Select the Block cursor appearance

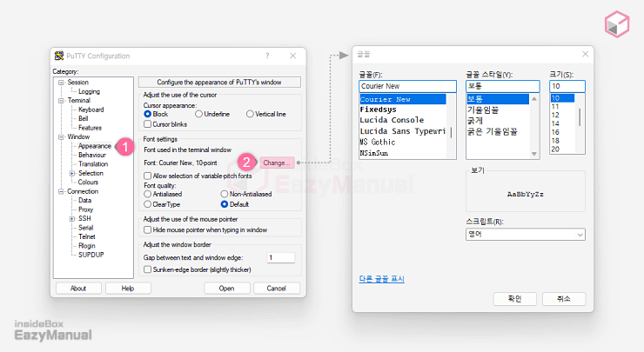tap(147, 114)
